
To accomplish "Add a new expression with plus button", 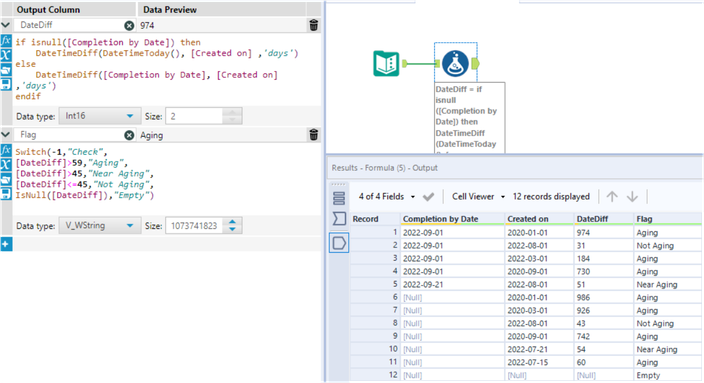I will coord(6,244).
